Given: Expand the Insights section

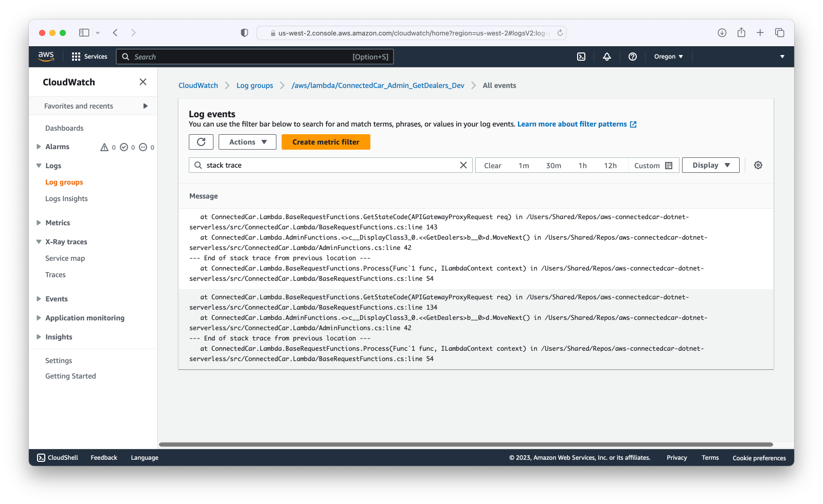Looking at the screenshot, I should tap(39, 337).
